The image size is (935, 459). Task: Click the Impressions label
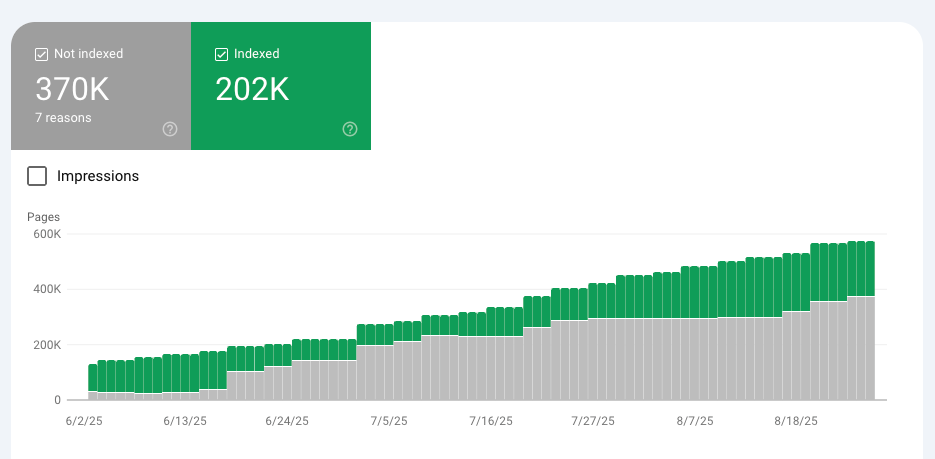(98, 176)
